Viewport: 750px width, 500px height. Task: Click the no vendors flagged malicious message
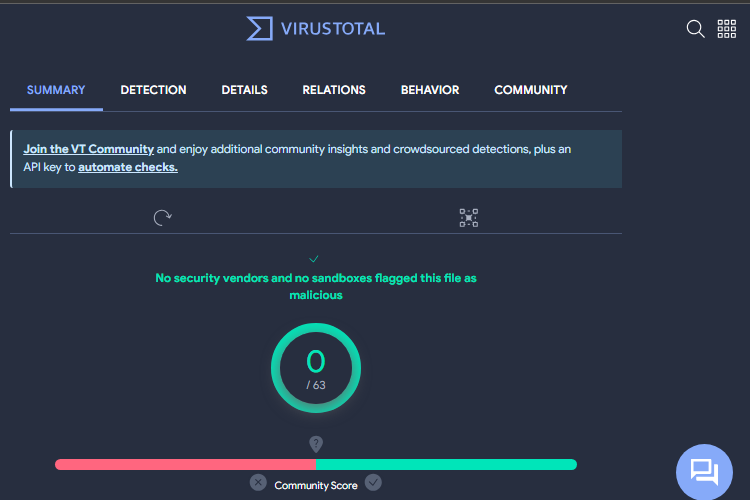pos(316,286)
